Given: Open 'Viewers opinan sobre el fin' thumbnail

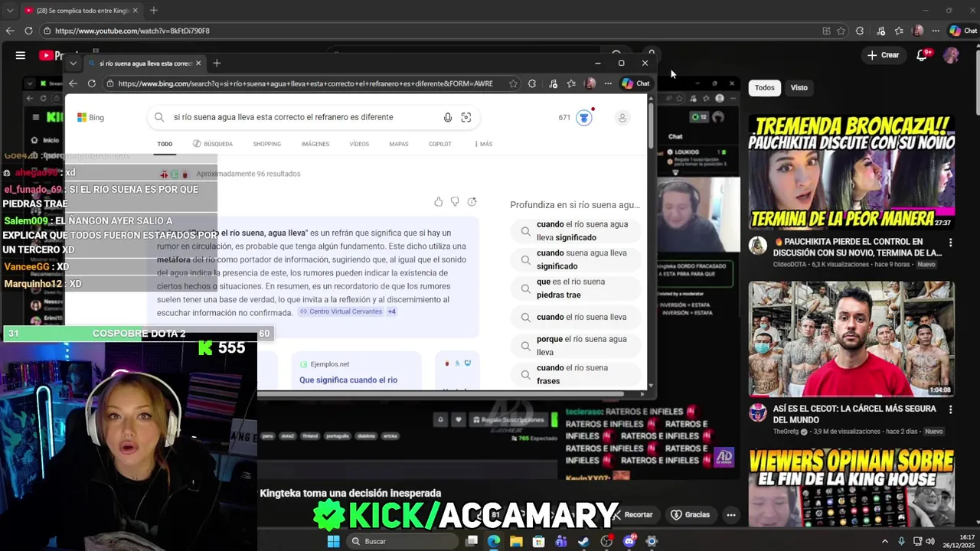Looking at the screenshot, I should click(851, 487).
